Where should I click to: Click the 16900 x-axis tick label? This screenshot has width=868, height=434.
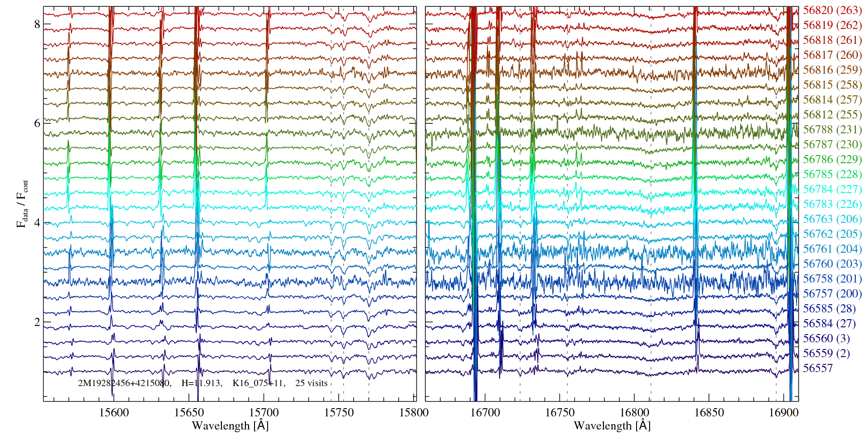pyautogui.click(x=783, y=413)
